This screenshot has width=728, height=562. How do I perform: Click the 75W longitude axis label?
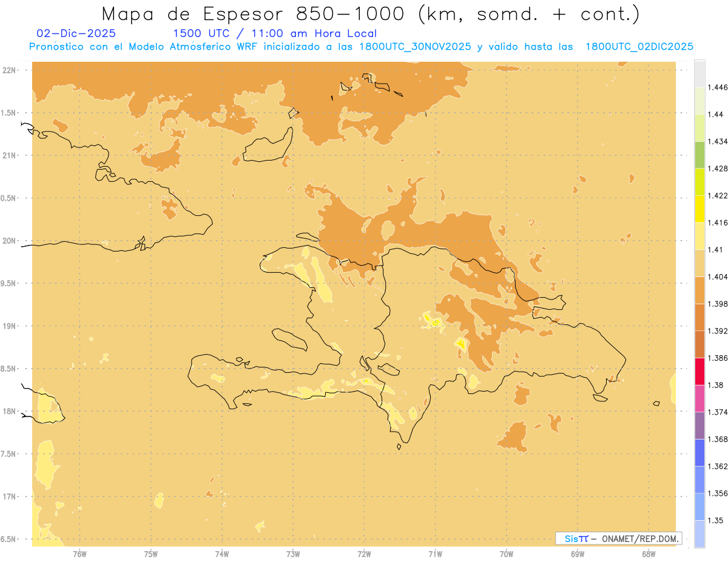(x=151, y=554)
